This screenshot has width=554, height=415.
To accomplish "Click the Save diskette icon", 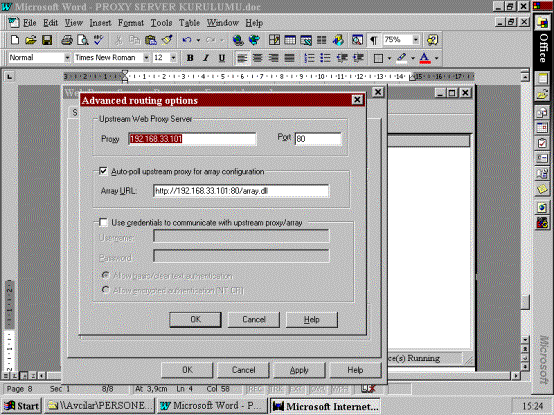I will [x=47, y=40].
